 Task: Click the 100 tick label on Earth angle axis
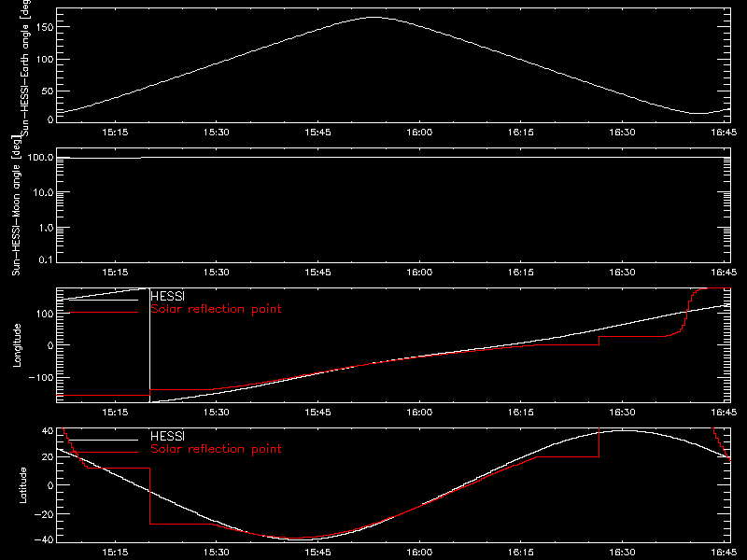click(44, 60)
